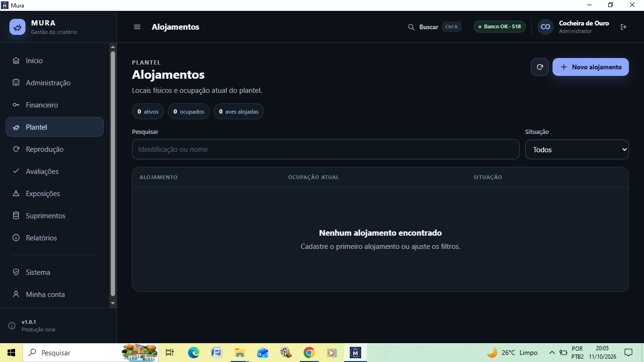Image resolution: width=644 pixels, height=362 pixels.
Task: Click the ALOJAMENTO column header
Action: point(158,177)
